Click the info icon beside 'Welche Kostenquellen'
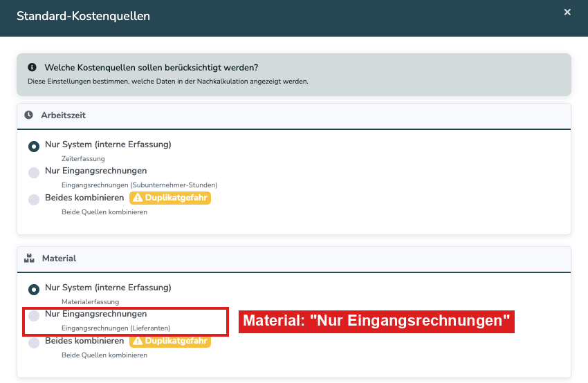The image size is (588, 383). tap(33, 68)
